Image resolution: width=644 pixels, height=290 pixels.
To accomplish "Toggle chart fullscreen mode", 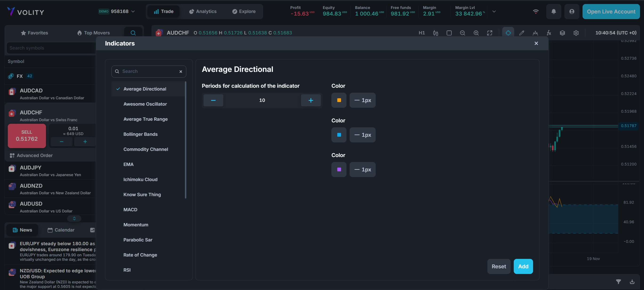I will click(489, 33).
